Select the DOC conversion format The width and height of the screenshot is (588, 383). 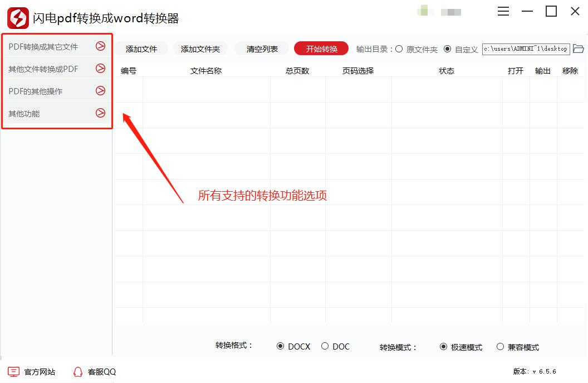tap(325, 346)
